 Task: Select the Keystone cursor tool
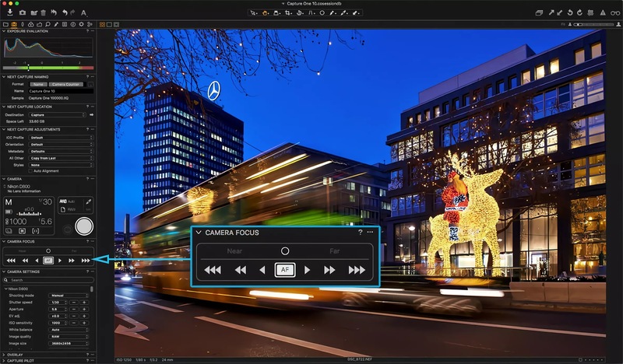(x=311, y=12)
